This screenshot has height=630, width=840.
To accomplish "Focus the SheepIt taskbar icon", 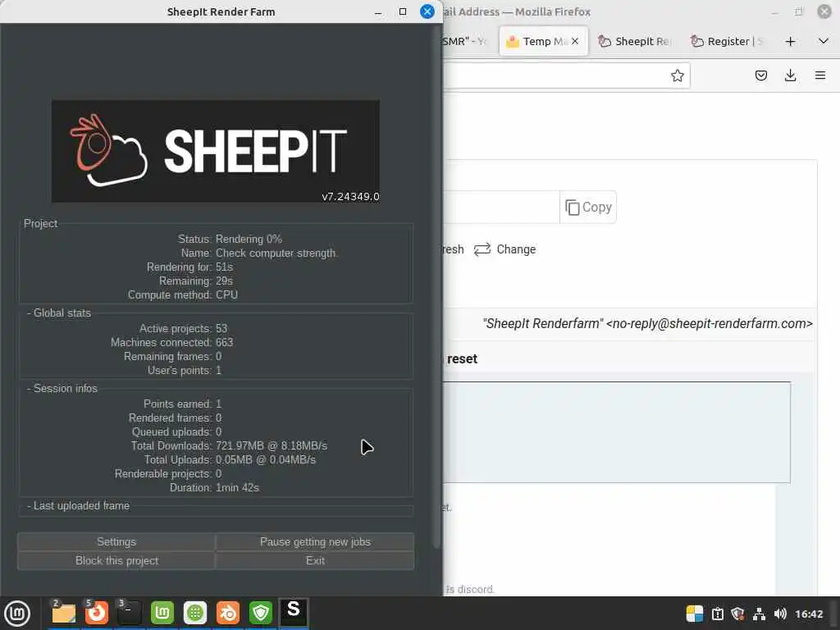I will 294,613.
